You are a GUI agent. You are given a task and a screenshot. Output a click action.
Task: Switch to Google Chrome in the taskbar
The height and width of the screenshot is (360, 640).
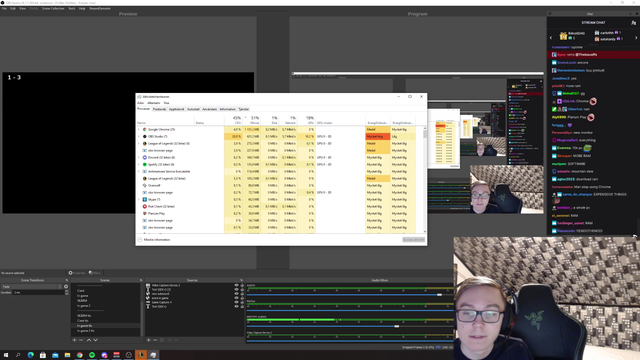click(80, 355)
